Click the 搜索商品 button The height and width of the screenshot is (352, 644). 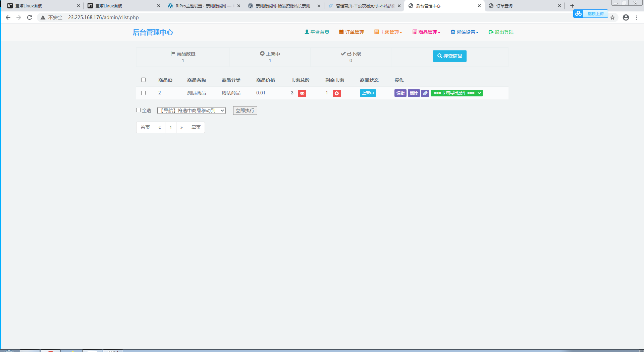449,56
